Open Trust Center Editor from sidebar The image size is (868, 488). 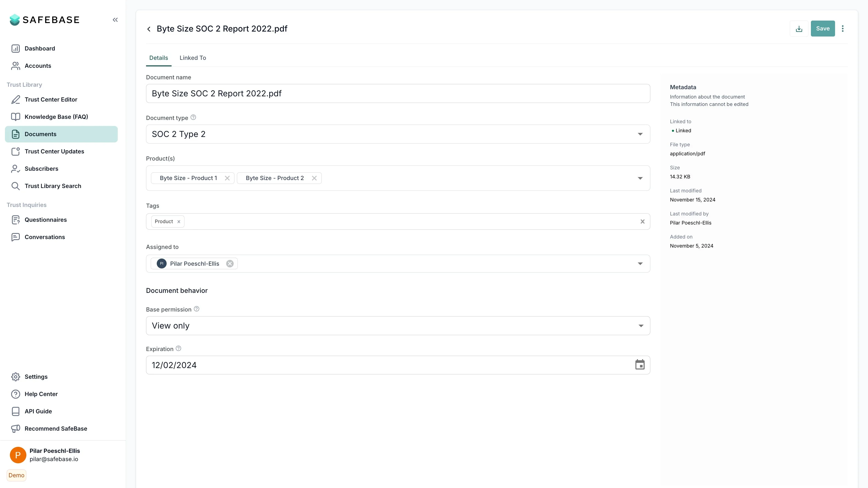pos(51,99)
